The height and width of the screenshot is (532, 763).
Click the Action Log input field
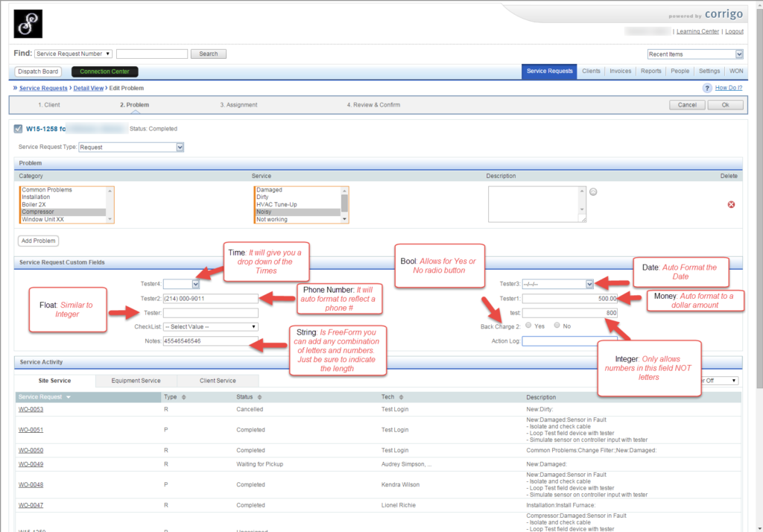click(569, 341)
